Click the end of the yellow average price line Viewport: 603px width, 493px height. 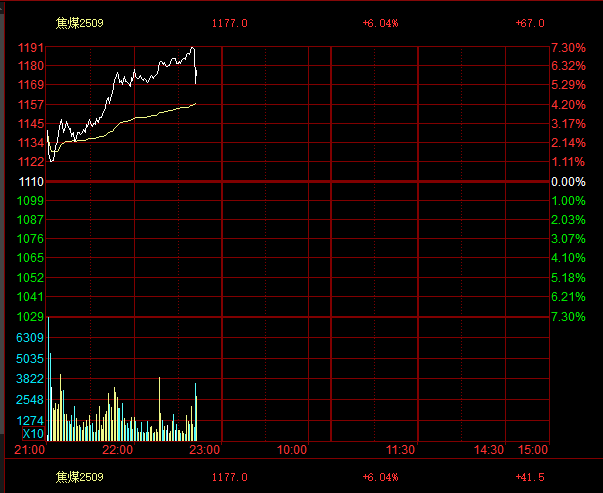click(x=196, y=103)
